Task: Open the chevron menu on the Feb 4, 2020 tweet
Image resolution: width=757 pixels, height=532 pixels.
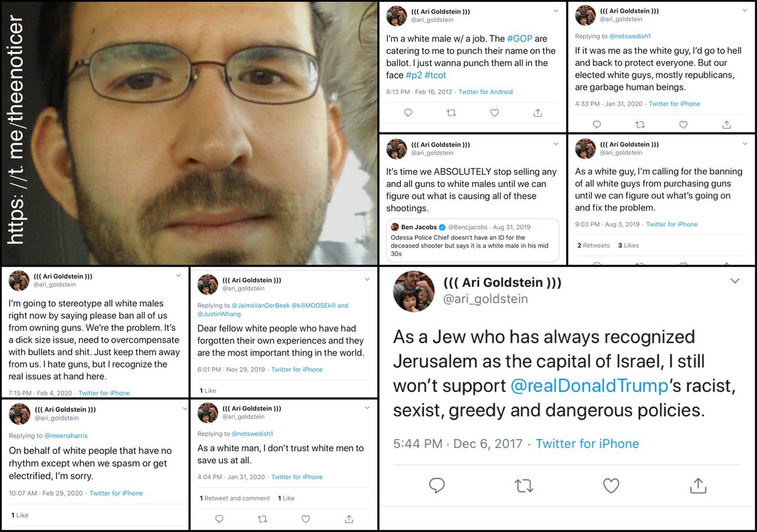Action: (x=179, y=276)
